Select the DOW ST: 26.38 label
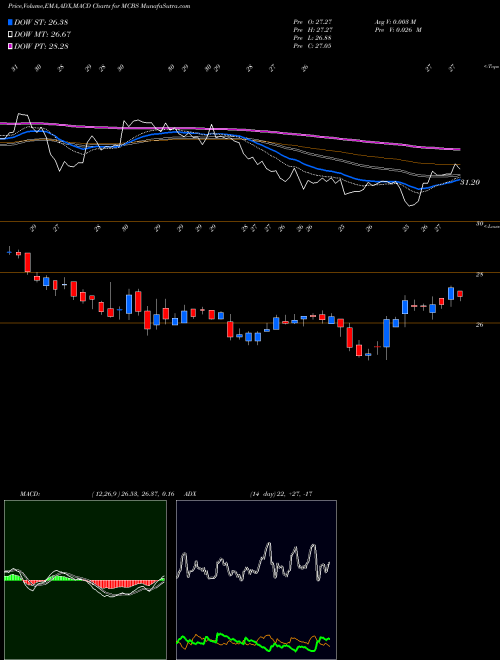 41,22
